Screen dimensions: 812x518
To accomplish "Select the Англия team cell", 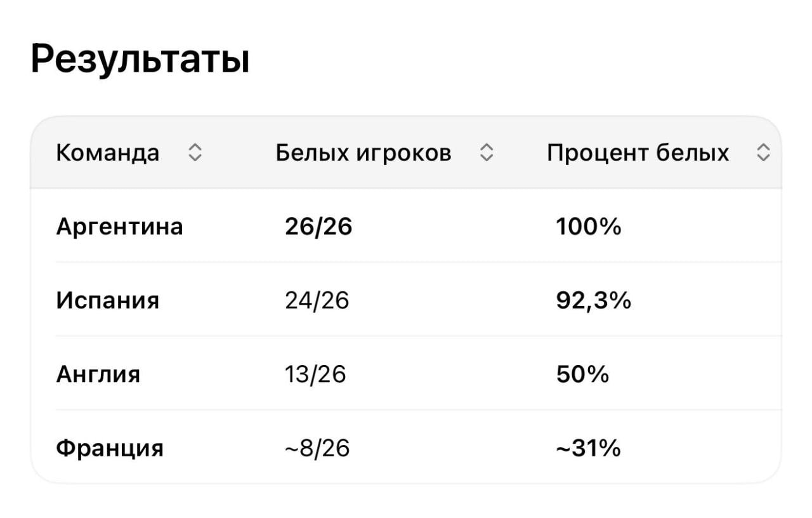I will [x=98, y=375].
